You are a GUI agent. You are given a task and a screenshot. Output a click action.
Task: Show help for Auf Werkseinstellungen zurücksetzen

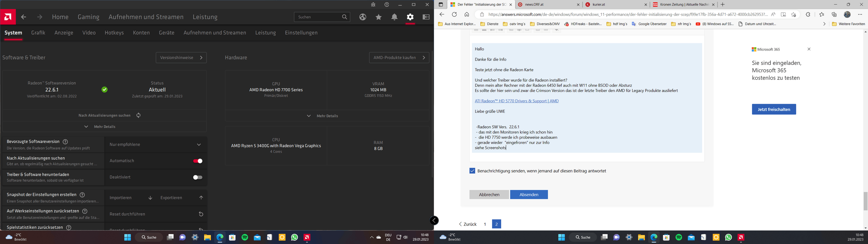click(x=85, y=211)
